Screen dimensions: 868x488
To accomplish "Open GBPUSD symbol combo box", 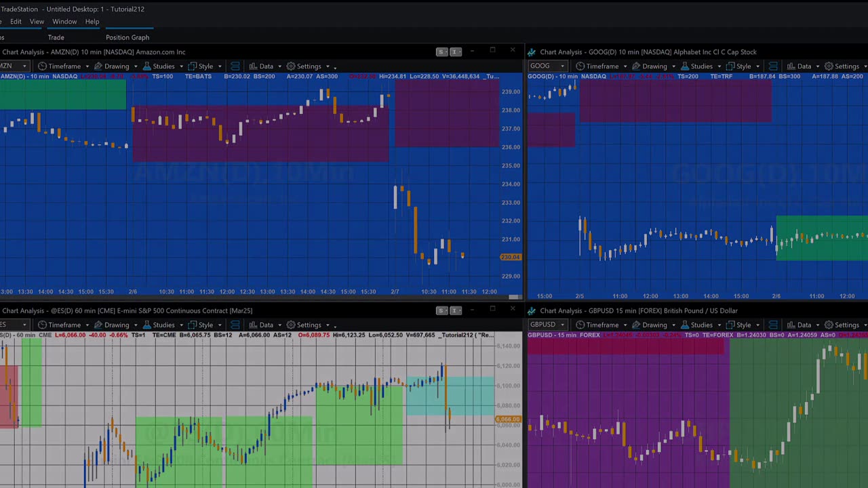I will 548,325.
